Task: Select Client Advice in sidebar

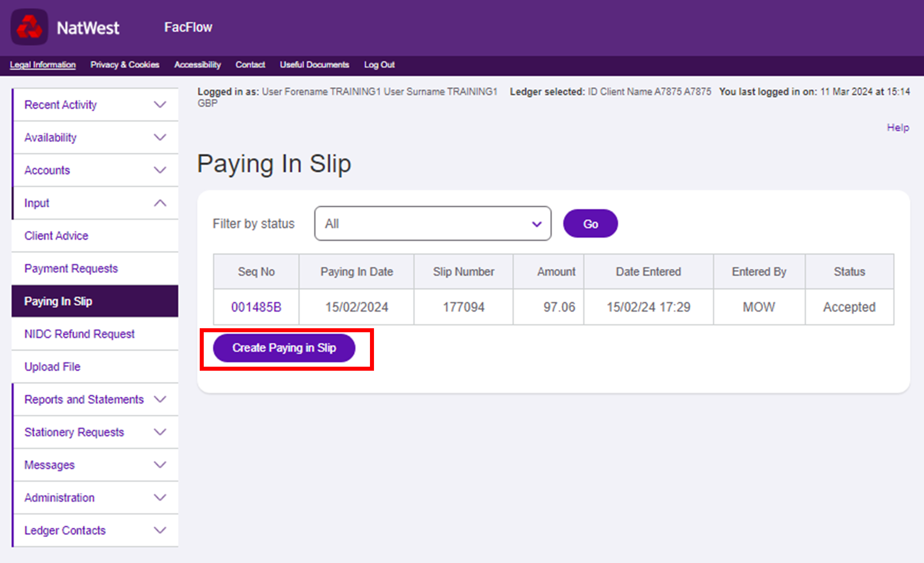Action: (56, 236)
